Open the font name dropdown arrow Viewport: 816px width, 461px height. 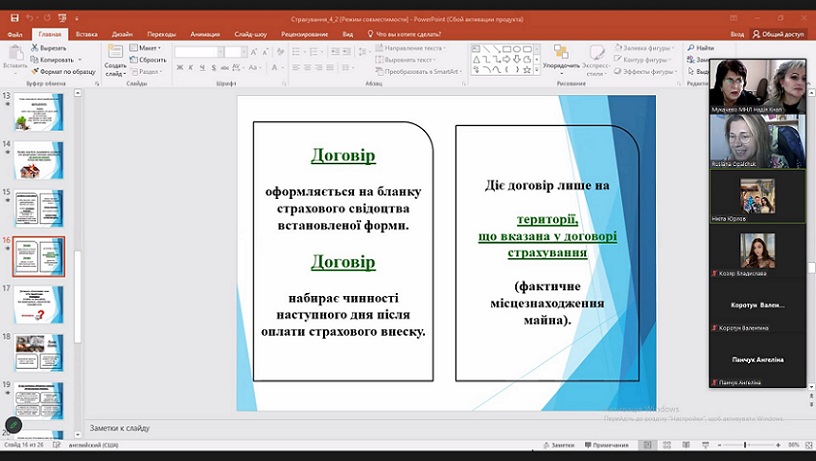pos(221,52)
